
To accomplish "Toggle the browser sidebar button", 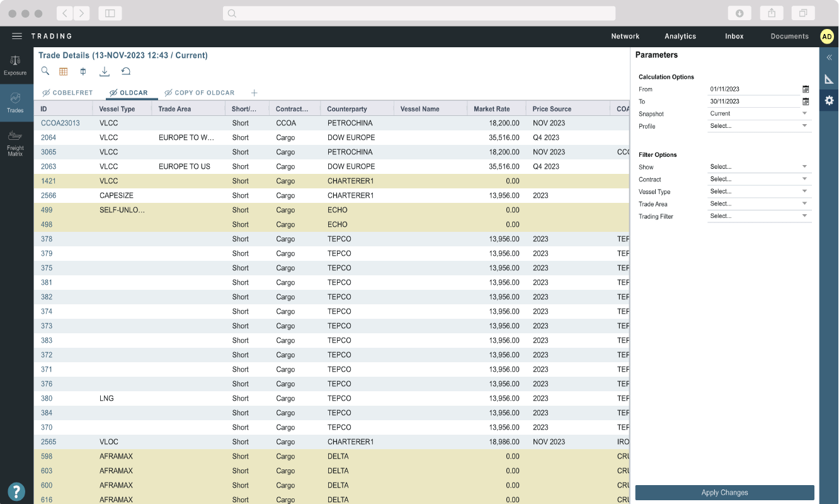I will [x=110, y=13].
